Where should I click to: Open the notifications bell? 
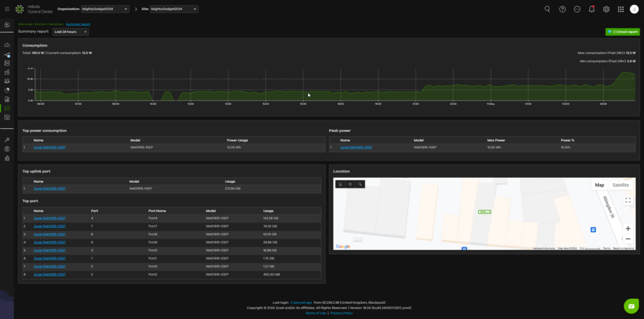pos(591,9)
